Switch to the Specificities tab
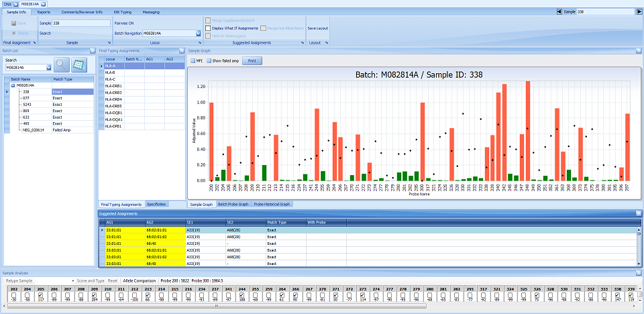The image size is (644, 314). click(156, 204)
